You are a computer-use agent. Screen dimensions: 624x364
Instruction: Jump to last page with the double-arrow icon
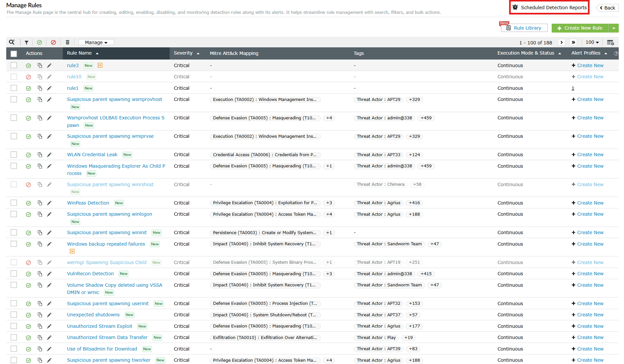[x=573, y=42]
